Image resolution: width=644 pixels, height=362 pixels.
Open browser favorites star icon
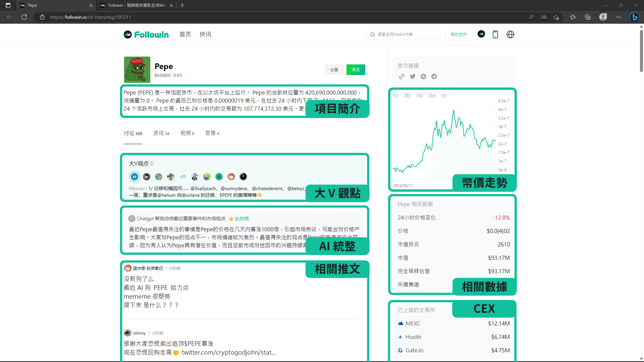(573, 17)
